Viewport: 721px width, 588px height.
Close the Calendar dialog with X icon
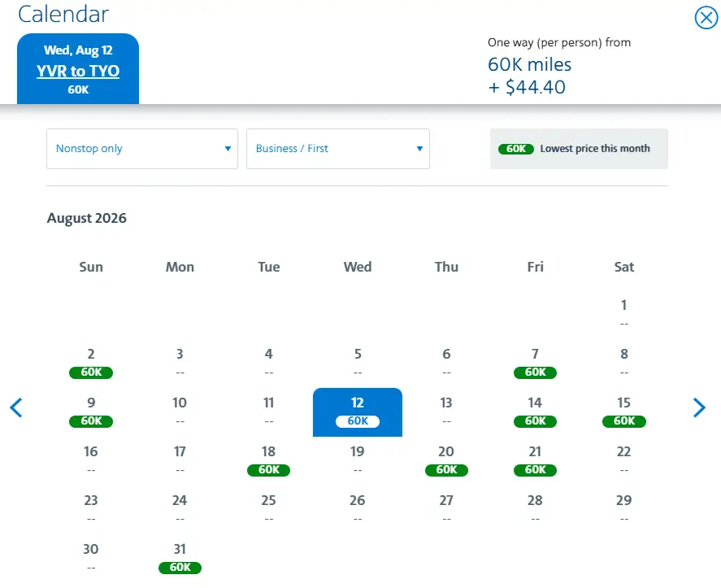click(706, 17)
